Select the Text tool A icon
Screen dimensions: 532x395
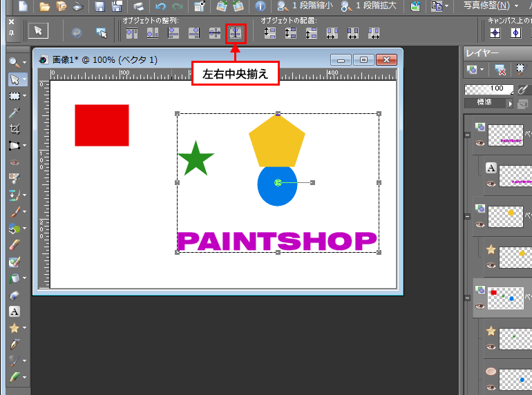15,311
